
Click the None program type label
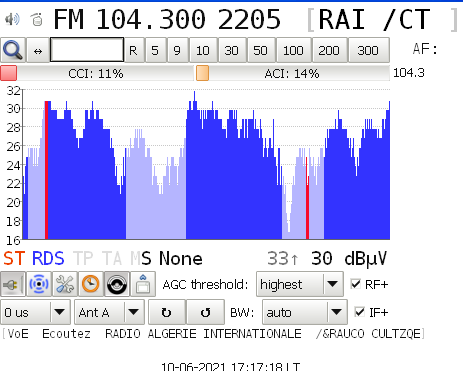(x=181, y=258)
